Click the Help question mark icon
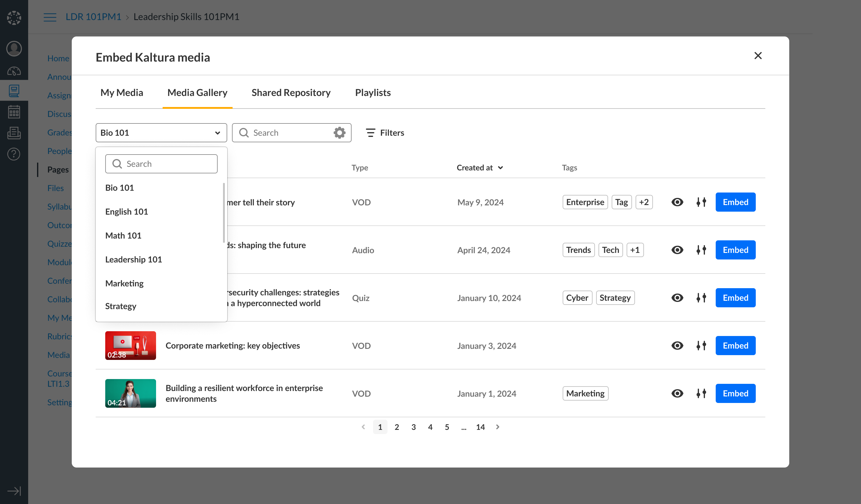The width and height of the screenshot is (861, 504). 14,154
